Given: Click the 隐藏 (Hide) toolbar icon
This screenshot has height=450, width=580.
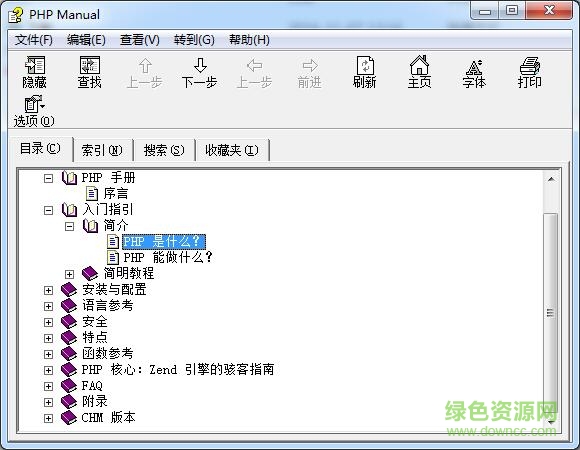Looking at the screenshot, I should click(x=35, y=65).
